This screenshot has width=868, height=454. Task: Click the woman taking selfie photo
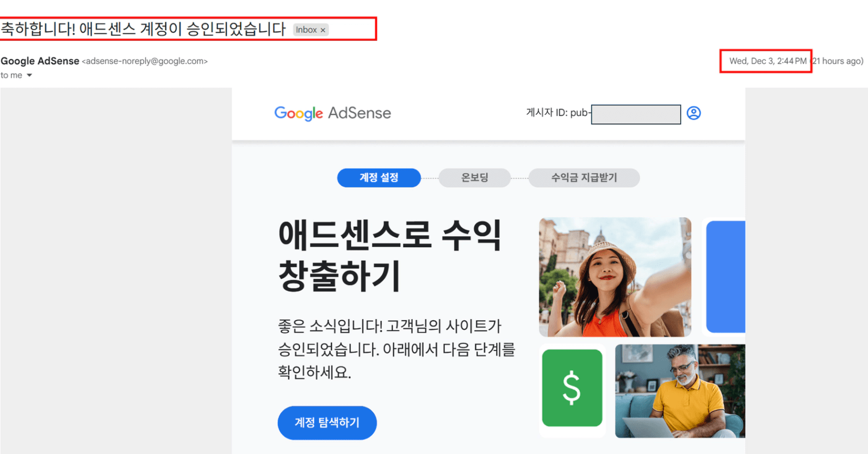click(x=615, y=277)
